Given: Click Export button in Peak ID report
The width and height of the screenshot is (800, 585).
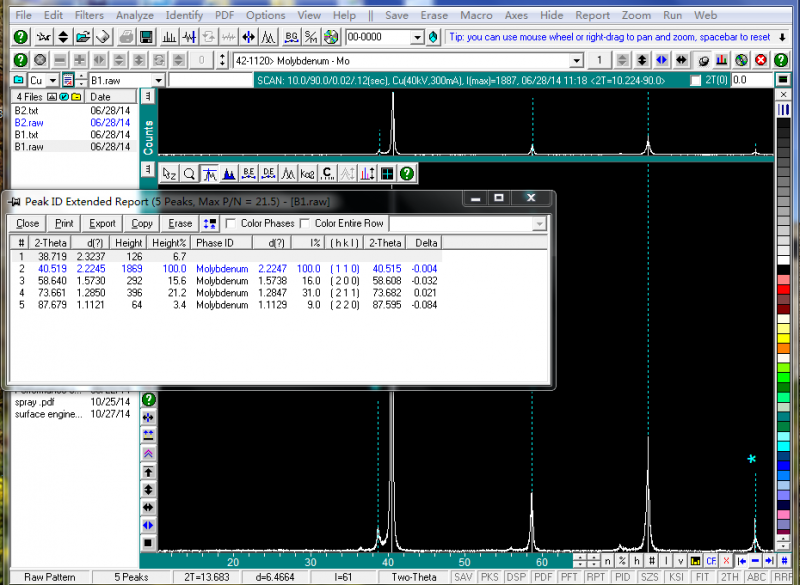Looking at the screenshot, I should pos(102,223).
